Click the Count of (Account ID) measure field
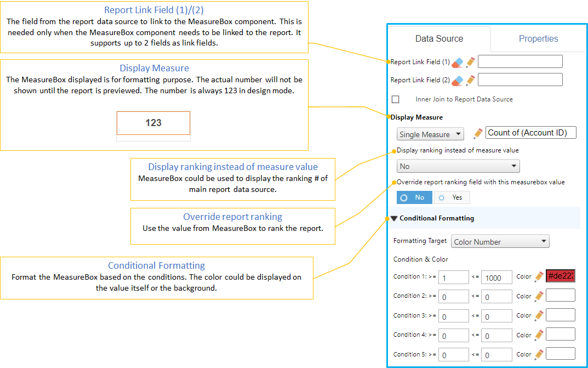 tap(530, 132)
